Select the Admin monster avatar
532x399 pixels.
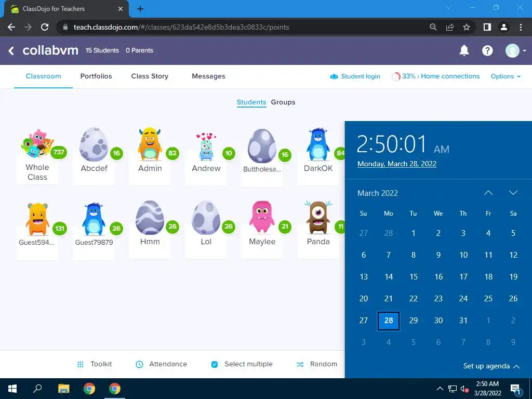click(150, 144)
